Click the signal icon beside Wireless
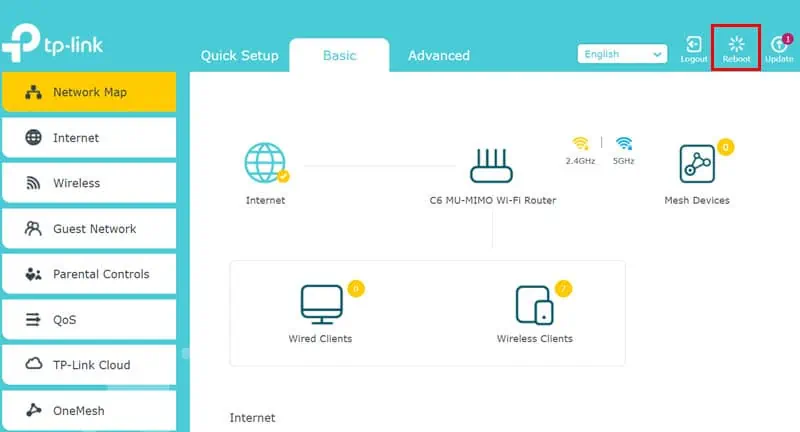This screenshot has height=432, width=800. click(33, 183)
